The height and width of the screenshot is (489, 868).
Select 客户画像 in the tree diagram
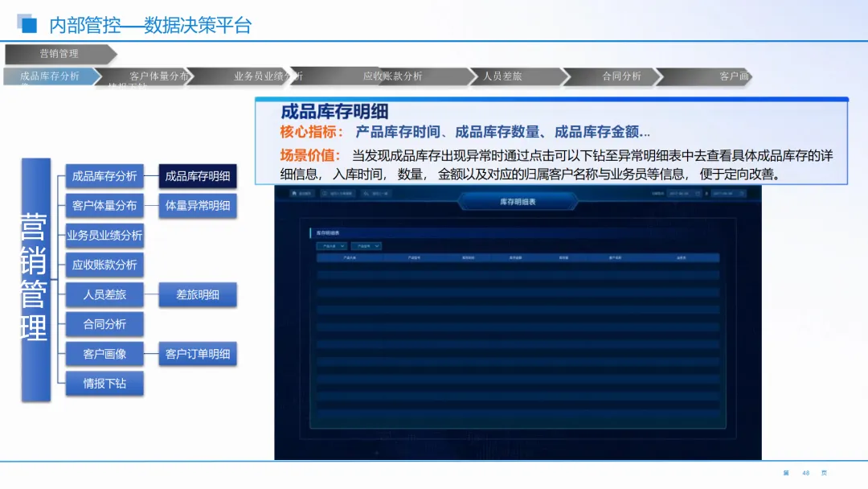(104, 354)
